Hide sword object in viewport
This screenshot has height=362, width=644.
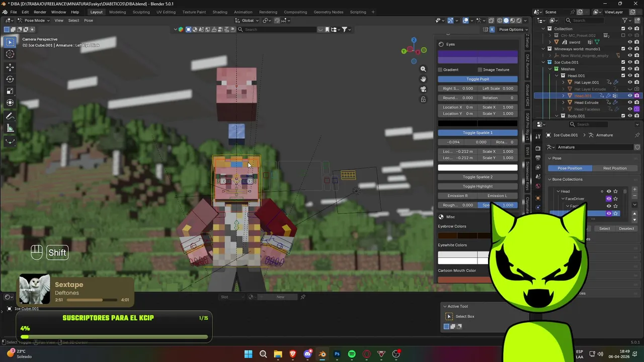pos(630,42)
